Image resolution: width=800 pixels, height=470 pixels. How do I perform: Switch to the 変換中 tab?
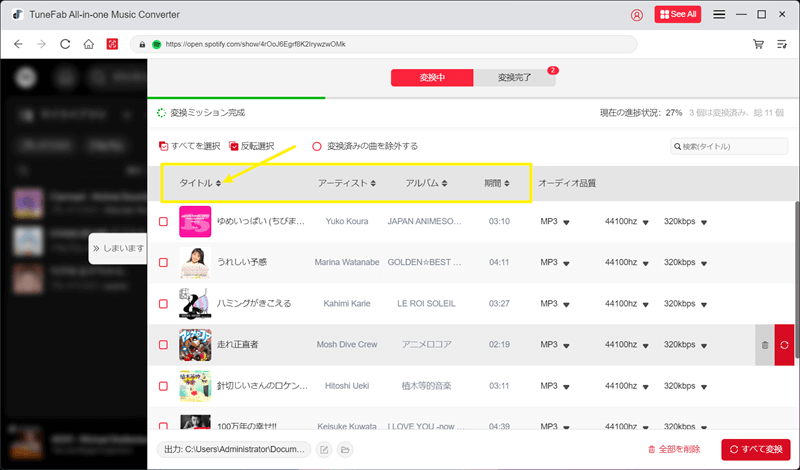432,78
